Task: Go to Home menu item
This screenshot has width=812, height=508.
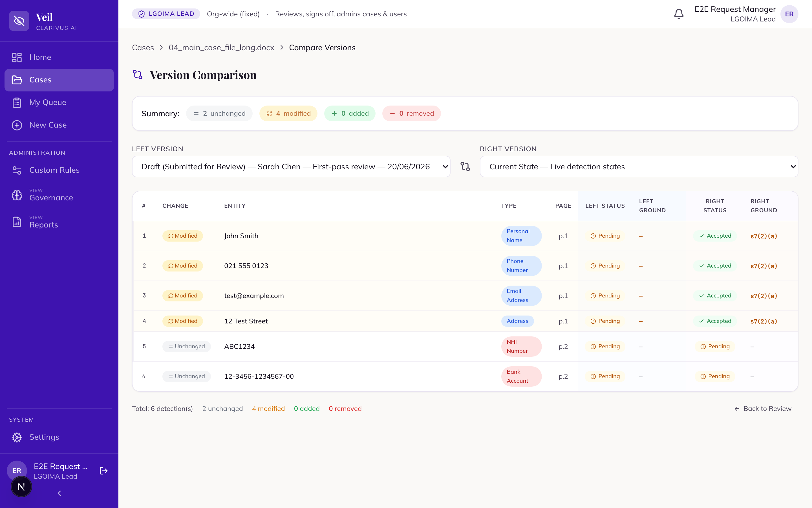Action: click(x=59, y=57)
